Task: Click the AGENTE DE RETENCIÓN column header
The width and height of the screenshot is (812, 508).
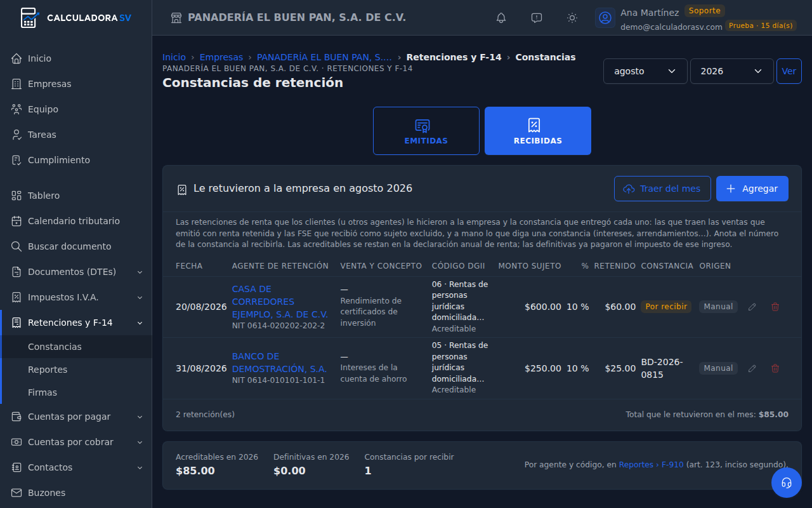Action: pyautogui.click(x=280, y=266)
